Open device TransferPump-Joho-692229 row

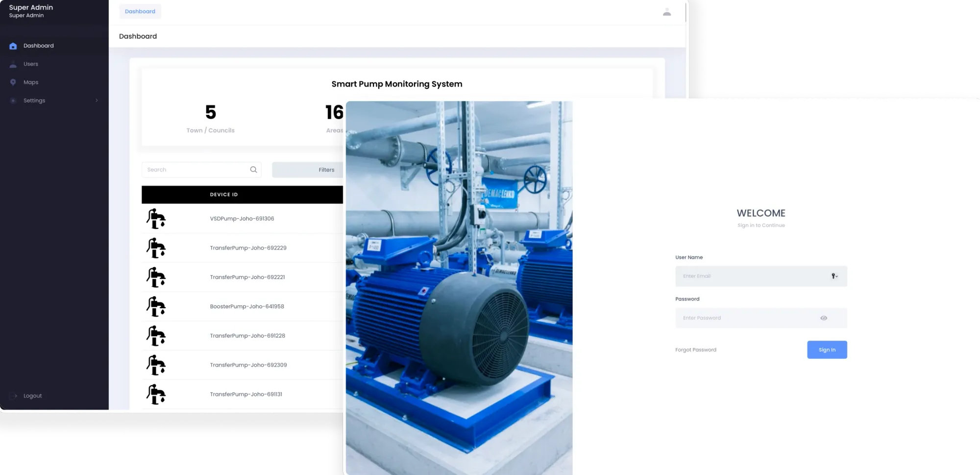pos(248,248)
